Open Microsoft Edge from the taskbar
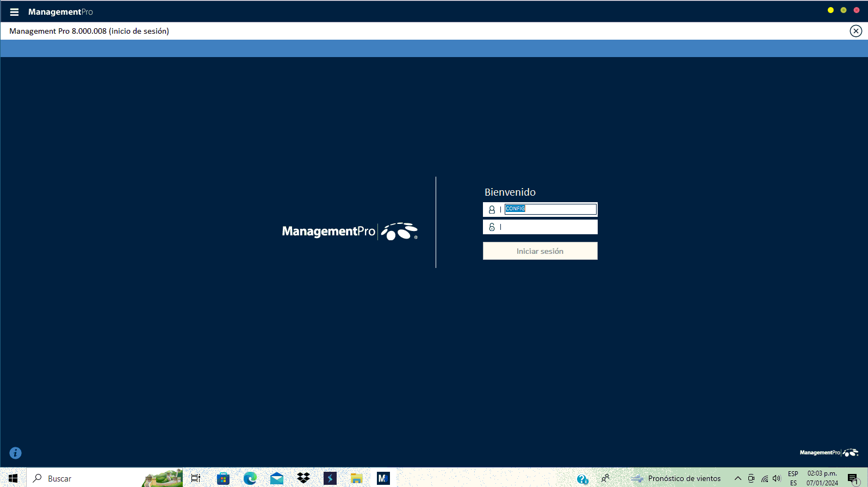Viewport: 868px width, 487px height. [x=250, y=478]
